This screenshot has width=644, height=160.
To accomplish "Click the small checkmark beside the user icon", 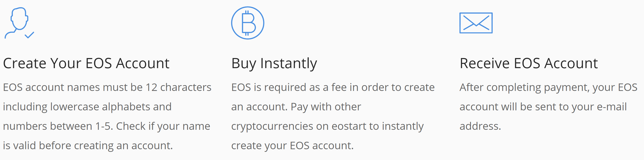I will click(x=30, y=35).
